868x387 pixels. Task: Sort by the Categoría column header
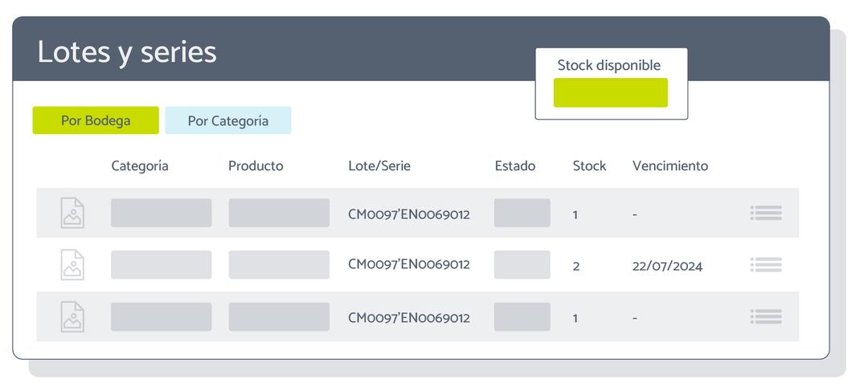(140, 166)
